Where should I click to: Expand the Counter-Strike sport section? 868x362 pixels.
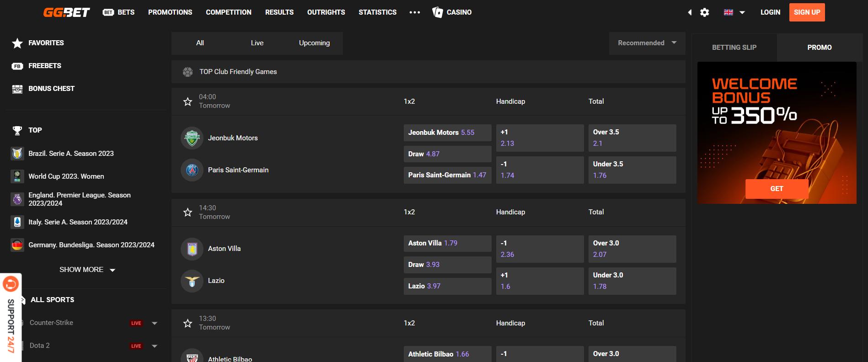pyautogui.click(x=155, y=323)
